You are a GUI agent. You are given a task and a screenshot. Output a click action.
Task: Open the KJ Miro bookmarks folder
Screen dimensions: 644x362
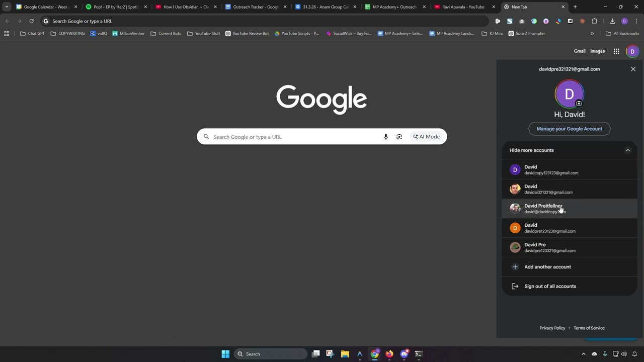[492, 33]
